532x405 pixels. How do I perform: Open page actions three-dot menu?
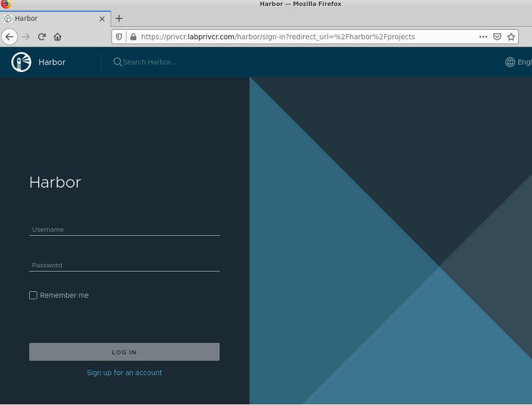(483, 37)
